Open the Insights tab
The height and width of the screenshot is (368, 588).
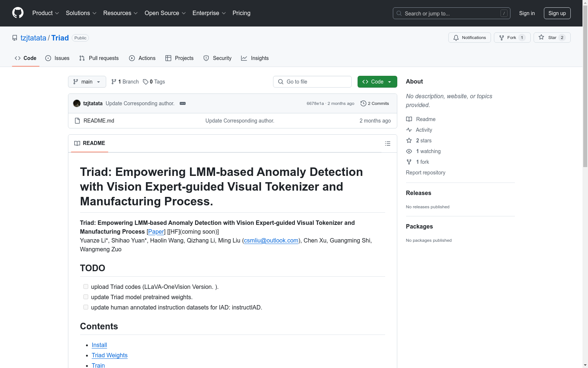[255, 58]
